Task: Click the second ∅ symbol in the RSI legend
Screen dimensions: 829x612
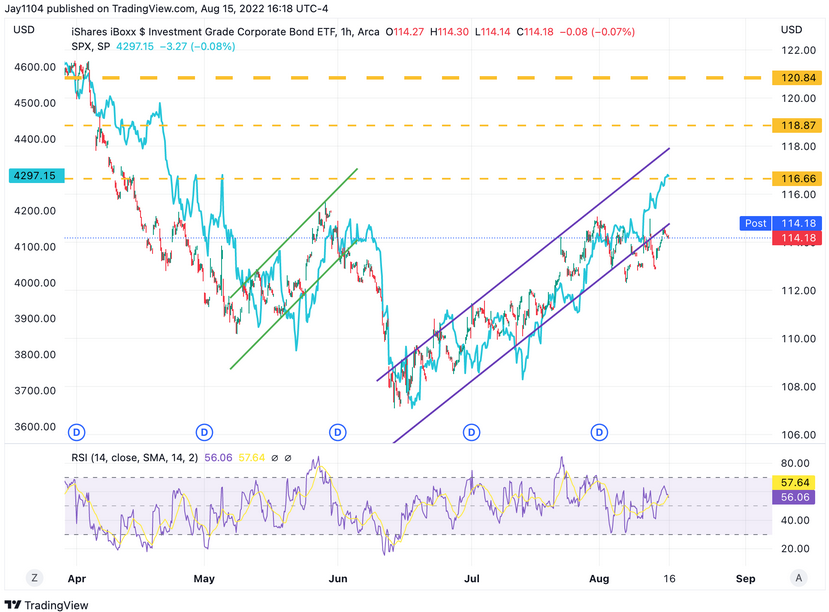Action: click(288, 458)
